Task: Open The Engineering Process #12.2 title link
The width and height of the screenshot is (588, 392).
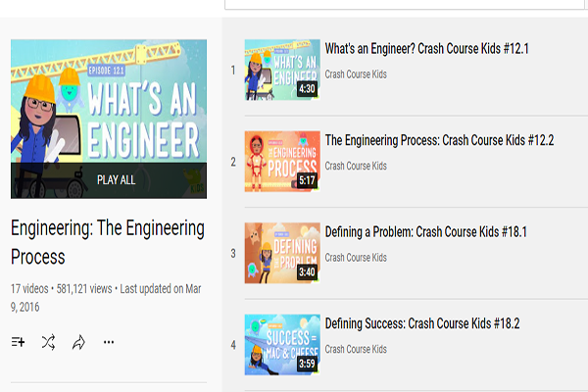Action: (439, 140)
